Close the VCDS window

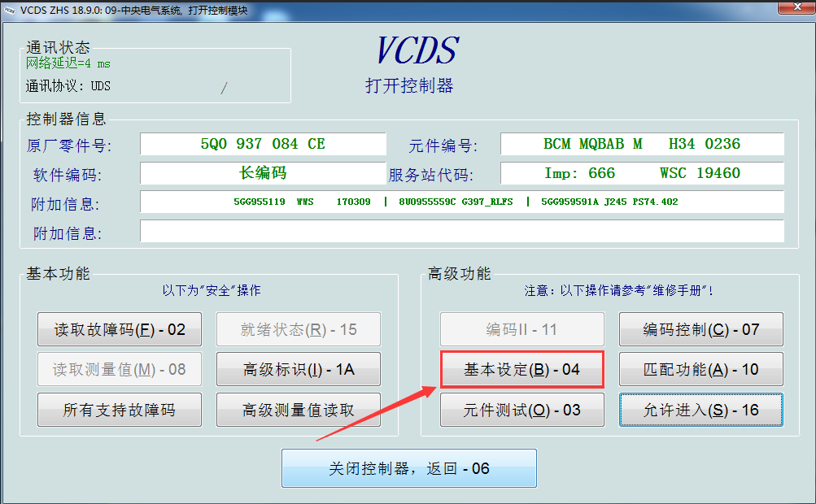pyautogui.click(x=796, y=7)
